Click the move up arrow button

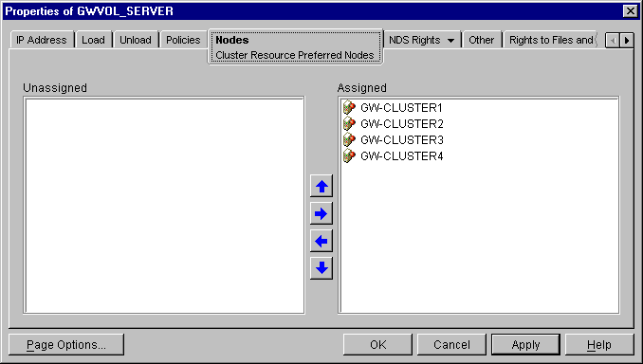[x=321, y=187]
